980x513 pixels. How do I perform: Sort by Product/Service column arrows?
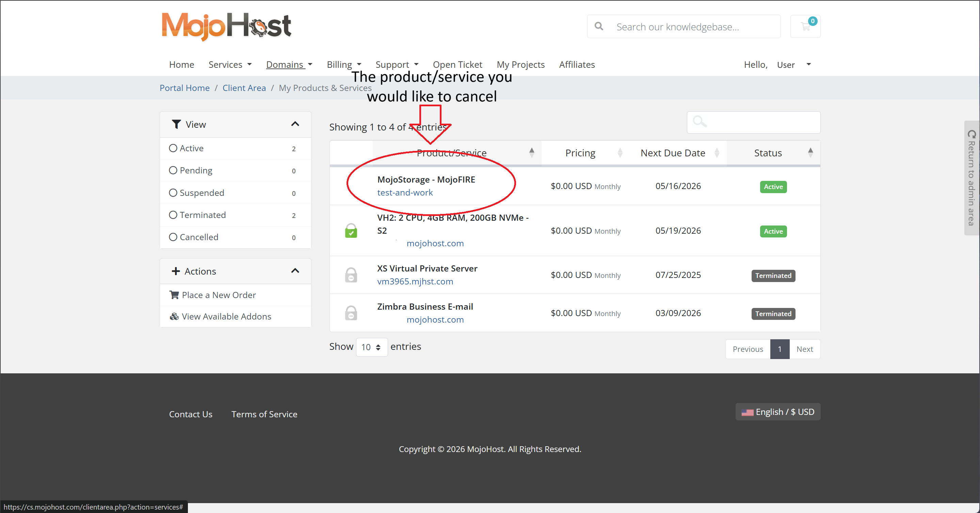tap(531, 153)
